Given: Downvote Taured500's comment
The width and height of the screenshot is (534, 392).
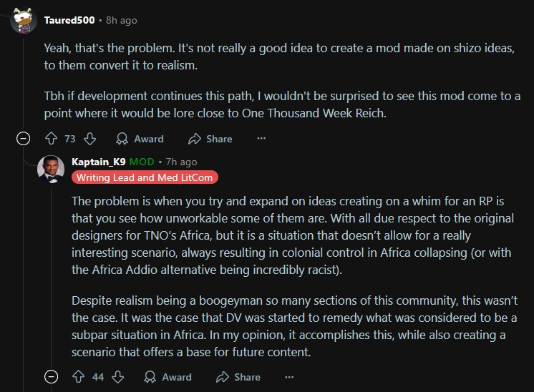Looking at the screenshot, I should pyautogui.click(x=90, y=139).
